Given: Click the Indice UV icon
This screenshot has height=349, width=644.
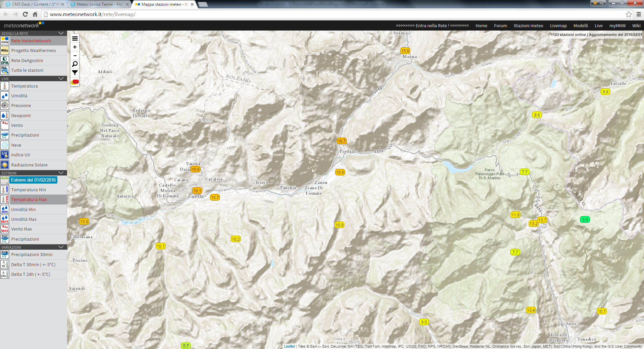Looking at the screenshot, I should (5, 155).
